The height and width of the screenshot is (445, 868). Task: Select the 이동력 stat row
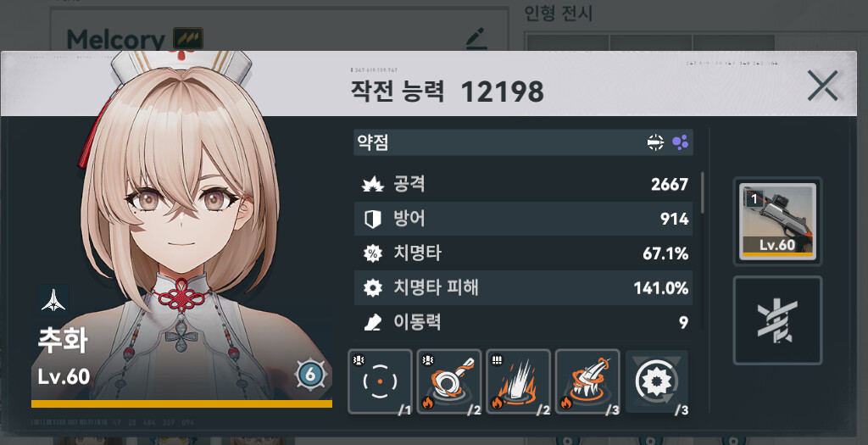click(524, 322)
